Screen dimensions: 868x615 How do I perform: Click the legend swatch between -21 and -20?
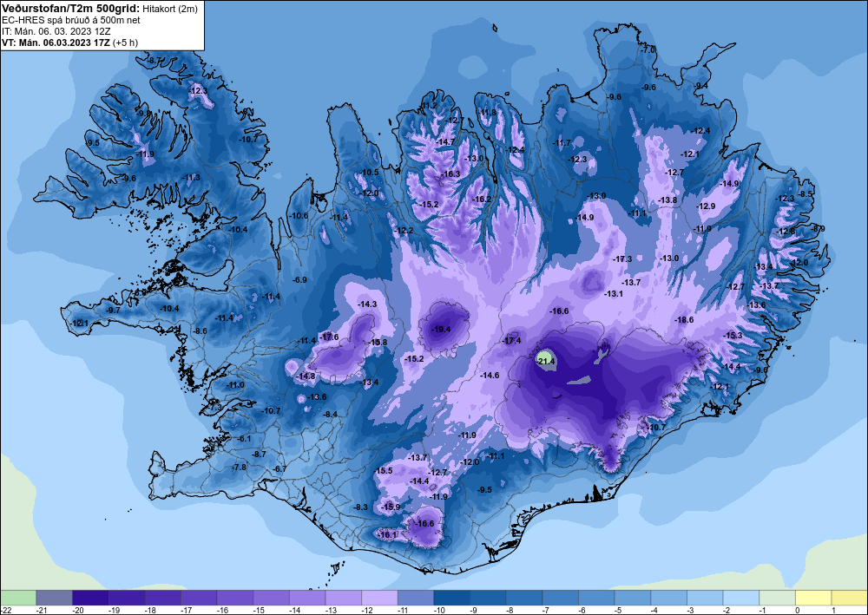54,598
